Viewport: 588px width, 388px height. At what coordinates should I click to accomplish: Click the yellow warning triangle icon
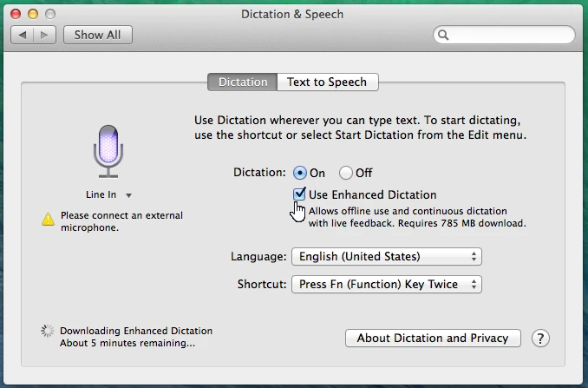pos(48,220)
